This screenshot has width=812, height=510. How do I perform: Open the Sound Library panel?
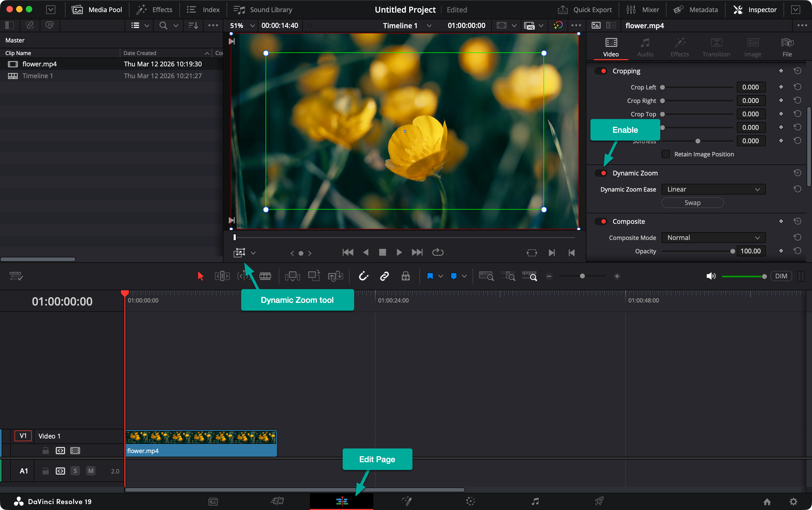click(x=263, y=9)
